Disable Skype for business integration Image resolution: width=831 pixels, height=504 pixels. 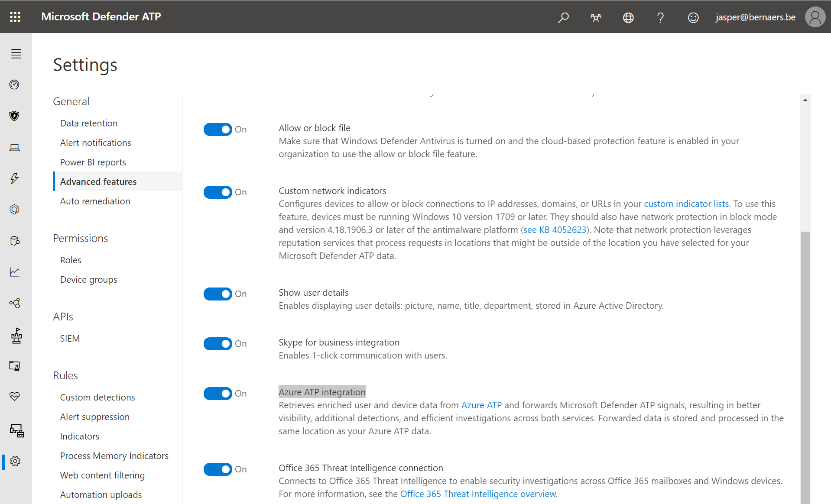point(217,343)
